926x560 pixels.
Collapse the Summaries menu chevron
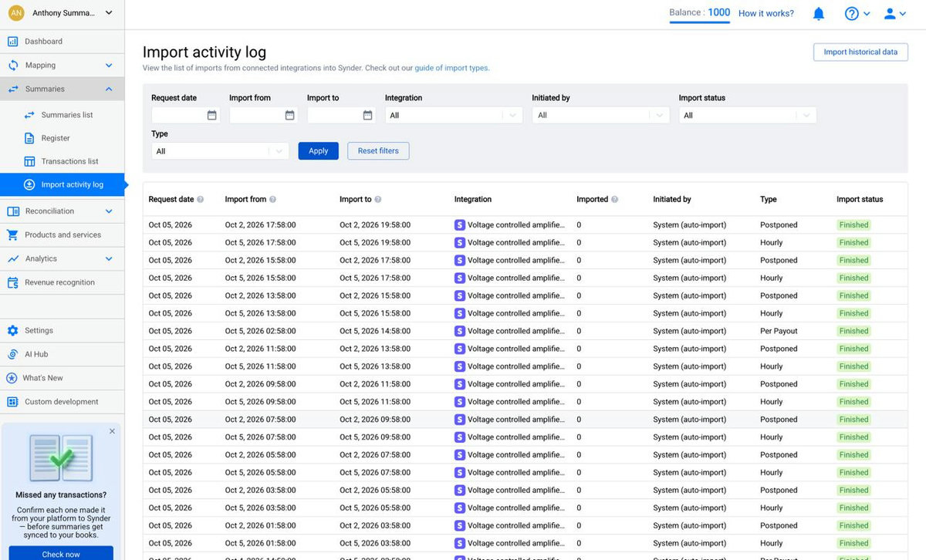point(109,89)
